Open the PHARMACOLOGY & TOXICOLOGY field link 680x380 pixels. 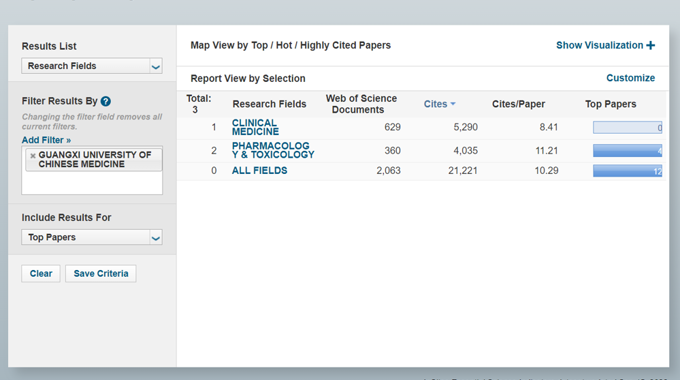pyautogui.click(x=273, y=150)
